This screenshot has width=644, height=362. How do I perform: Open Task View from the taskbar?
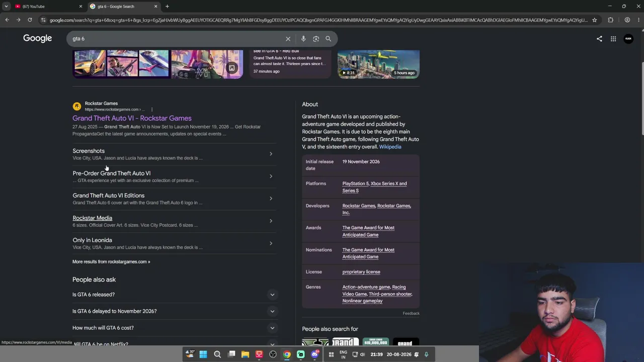pos(231,354)
